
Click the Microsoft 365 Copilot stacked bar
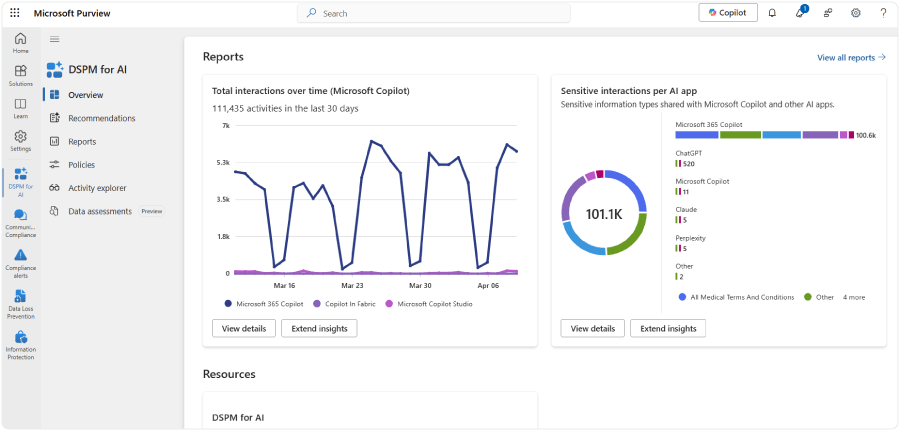764,135
